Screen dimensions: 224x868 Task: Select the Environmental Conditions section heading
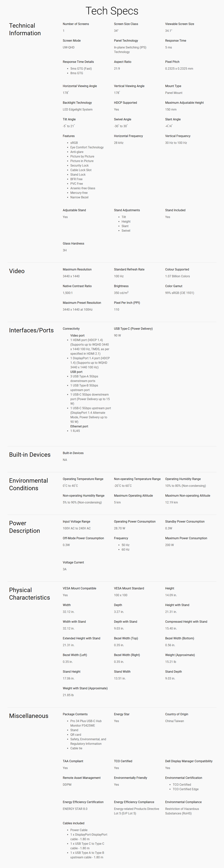point(29,484)
